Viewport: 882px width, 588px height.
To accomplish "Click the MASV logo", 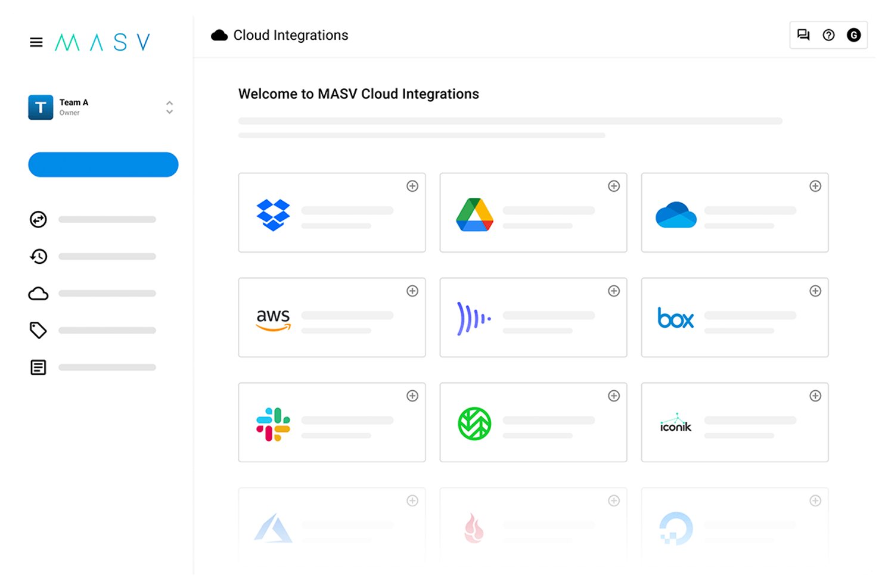I will [103, 42].
